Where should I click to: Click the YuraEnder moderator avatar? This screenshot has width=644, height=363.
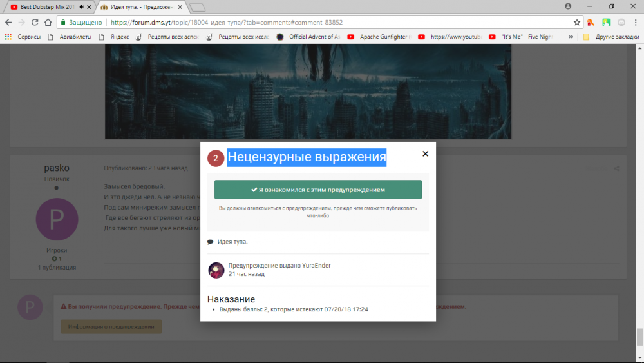point(216,270)
